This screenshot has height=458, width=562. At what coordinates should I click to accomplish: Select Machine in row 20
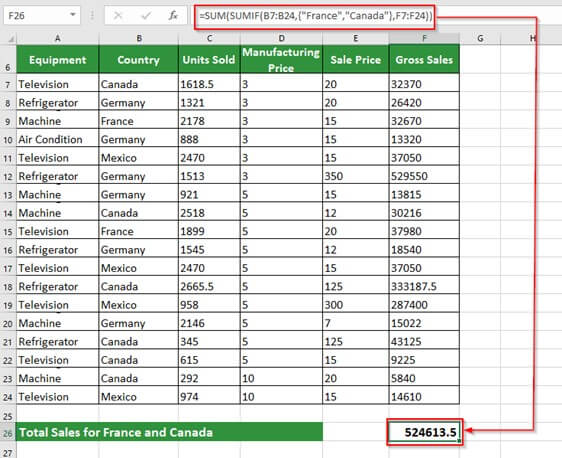(x=57, y=323)
